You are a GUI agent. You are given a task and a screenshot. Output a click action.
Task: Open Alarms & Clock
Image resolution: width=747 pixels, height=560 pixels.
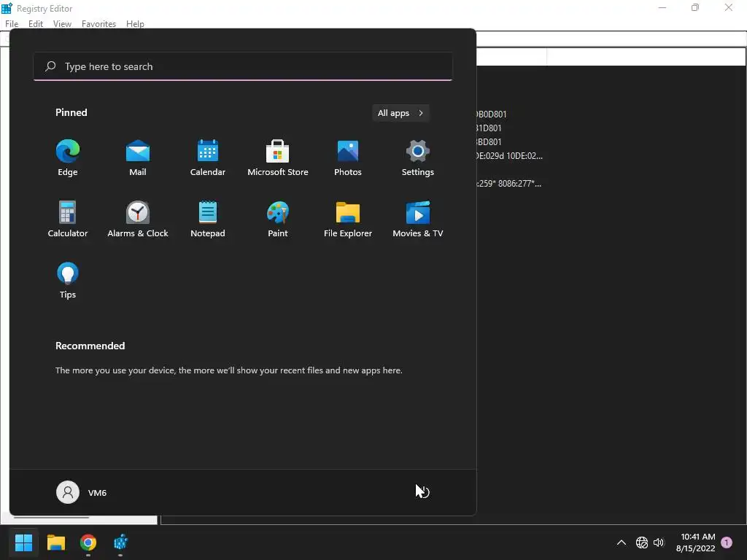tap(138, 219)
